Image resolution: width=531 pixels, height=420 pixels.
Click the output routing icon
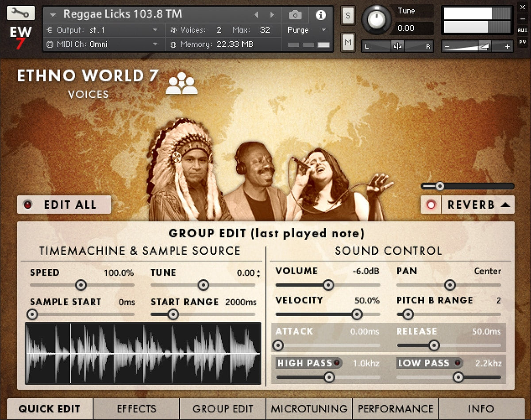[50, 30]
